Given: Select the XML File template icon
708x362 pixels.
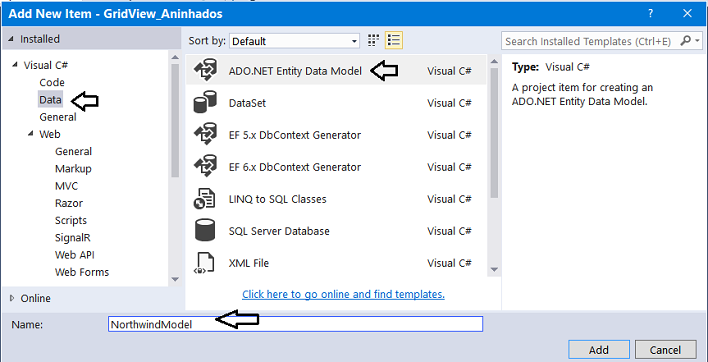Looking at the screenshot, I should [203, 263].
